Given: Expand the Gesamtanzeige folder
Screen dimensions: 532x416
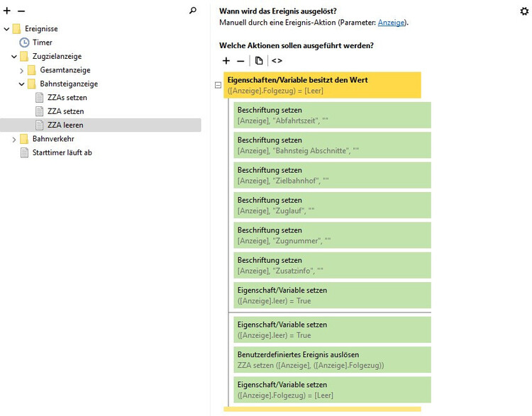Looking at the screenshot, I should (22, 70).
